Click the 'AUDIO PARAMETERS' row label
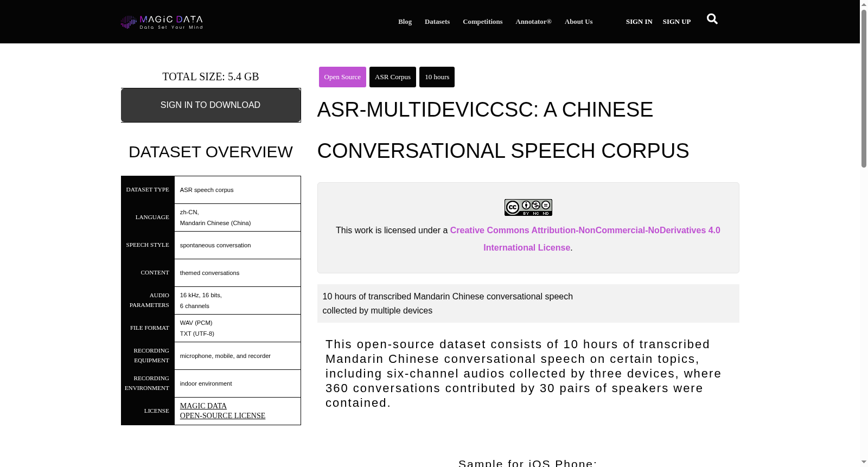This screenshot has height=467, width=868. [x=149, y=300]
